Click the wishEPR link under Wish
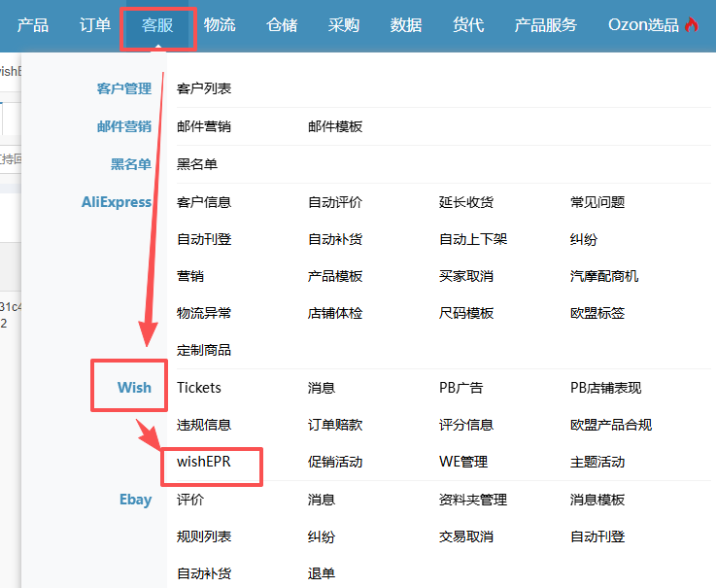This screenshot has width=716, height=588. tap(204, 462)
